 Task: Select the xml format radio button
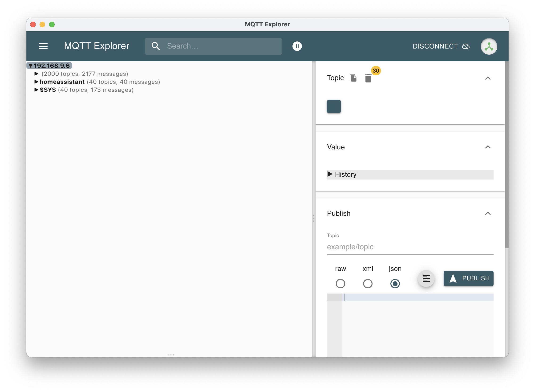pos(368,284)
